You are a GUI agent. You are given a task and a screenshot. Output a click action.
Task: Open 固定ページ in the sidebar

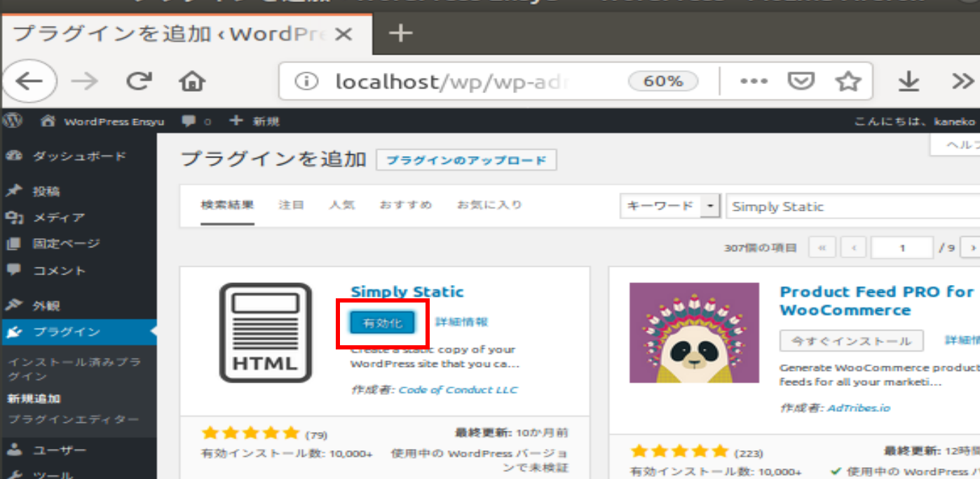coord(79,244)
